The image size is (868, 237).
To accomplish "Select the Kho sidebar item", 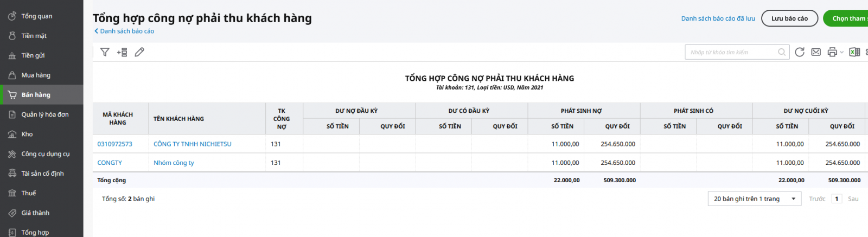I will [x=27, y=134].
